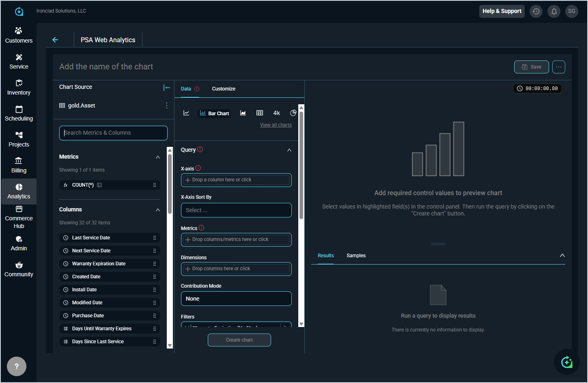Open gold.Asset dataset options menu
The height and width of the screenshot is (383, 588).
point(166,105)
